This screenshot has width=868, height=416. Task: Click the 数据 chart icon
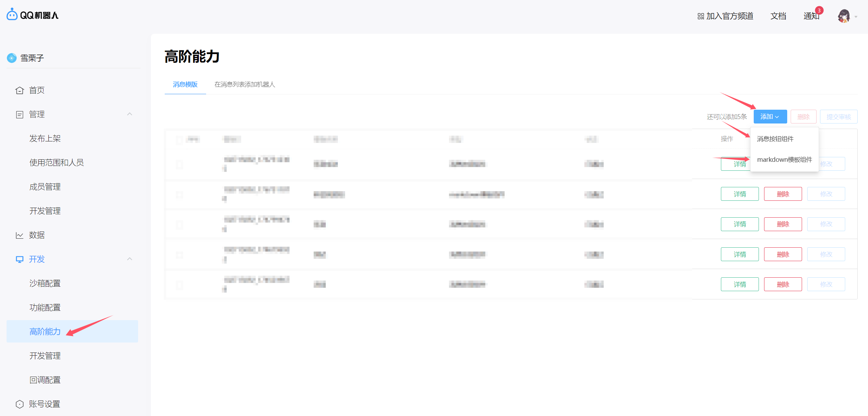(20, 235)
